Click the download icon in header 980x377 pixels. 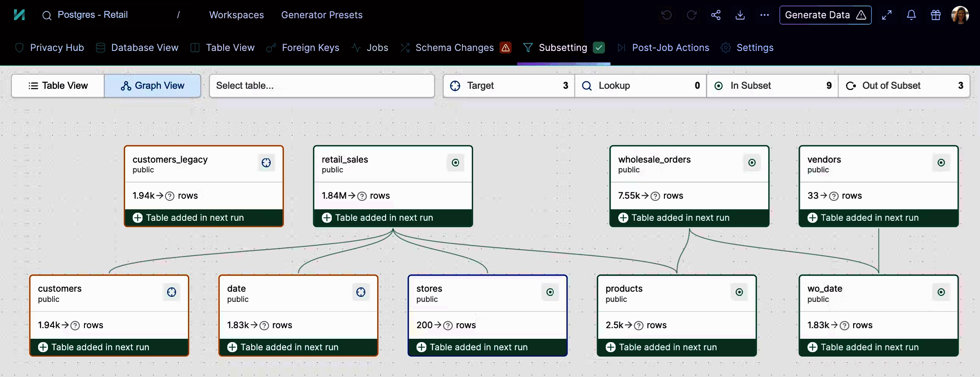point(740,15)
